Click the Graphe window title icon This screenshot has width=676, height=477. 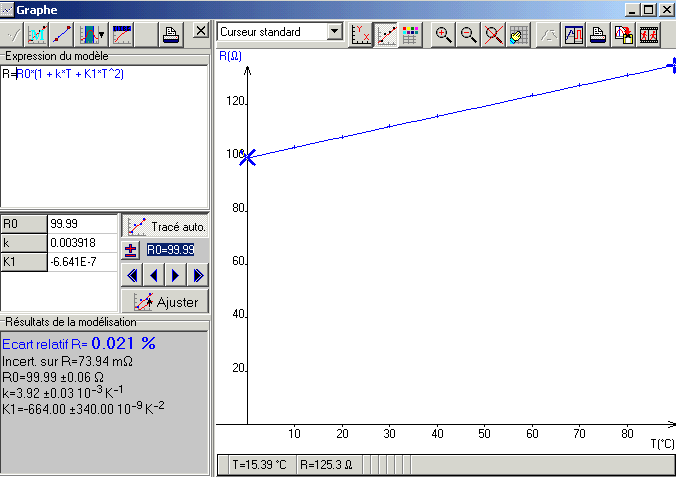(x=7, y=9)
